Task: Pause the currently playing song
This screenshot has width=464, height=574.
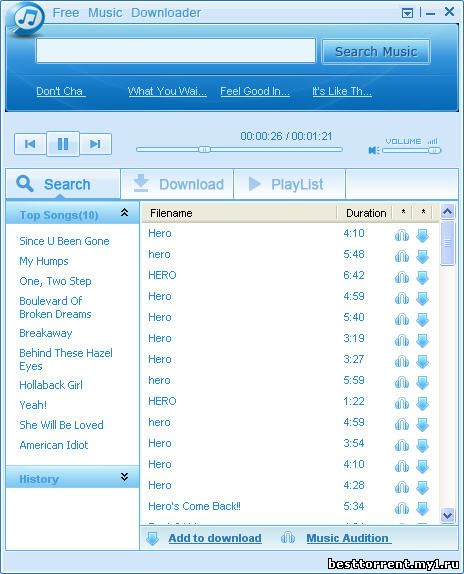Action: [x=63, y=144]
